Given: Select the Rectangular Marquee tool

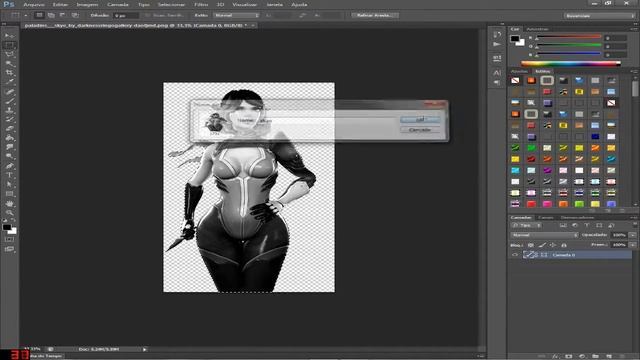Looking at the screenshot, I should 9,45.
